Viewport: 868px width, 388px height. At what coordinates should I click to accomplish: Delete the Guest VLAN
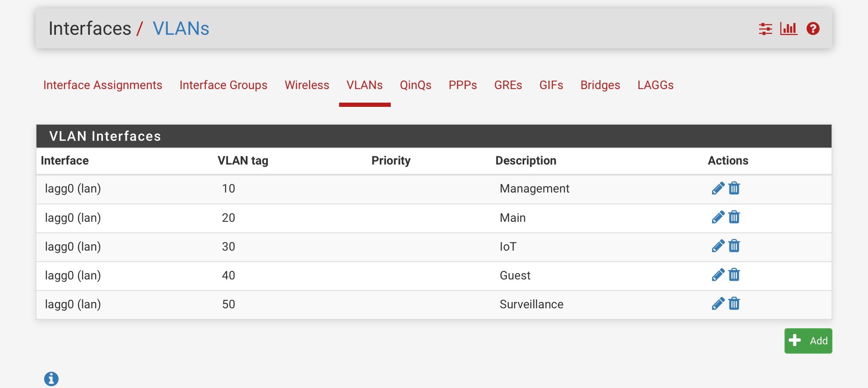(x=734, y=275)
